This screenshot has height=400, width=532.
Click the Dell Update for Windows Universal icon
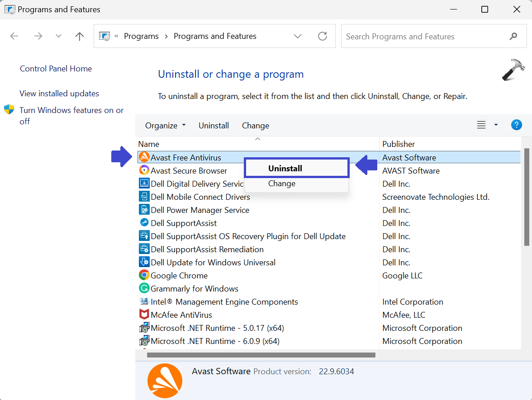coord(144,262)
